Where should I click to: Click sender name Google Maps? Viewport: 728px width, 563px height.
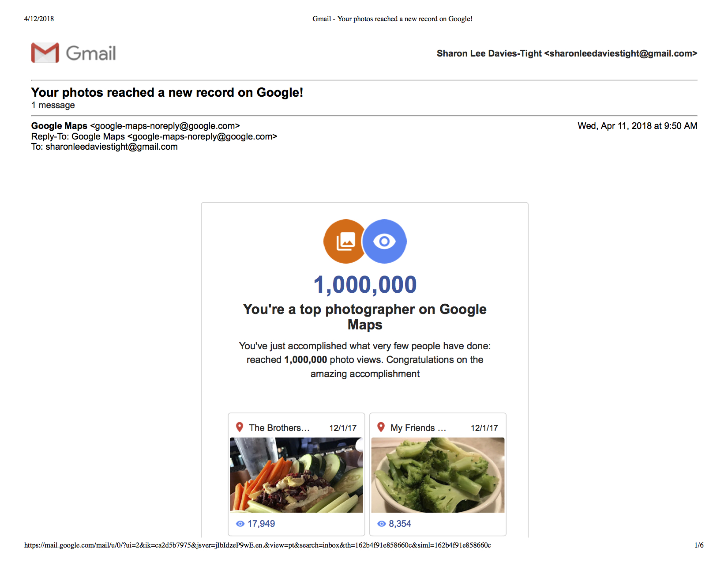tap(59, 126)
